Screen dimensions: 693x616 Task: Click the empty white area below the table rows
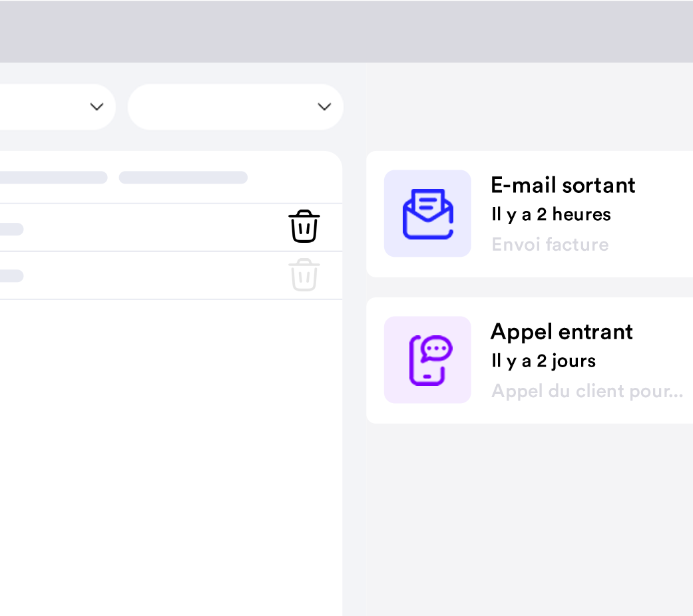tap(171, 452)
